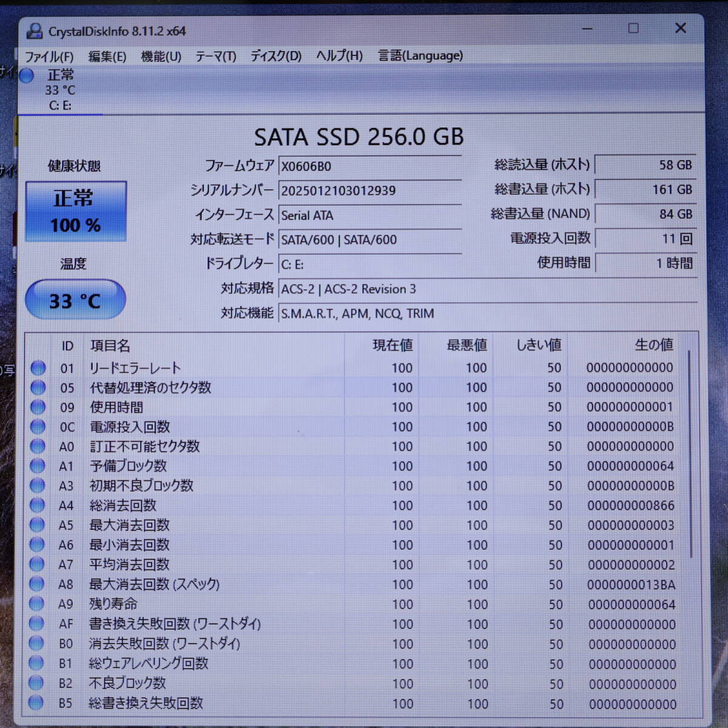Click the power on count value 11 回
This screenshot has width=728, height=728.
click(x=645, y=238)
